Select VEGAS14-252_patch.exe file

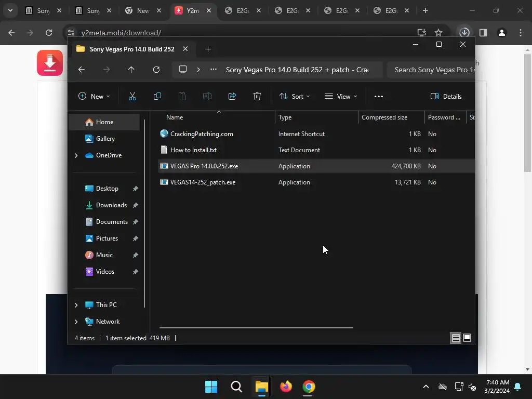(x=203, y=182)
